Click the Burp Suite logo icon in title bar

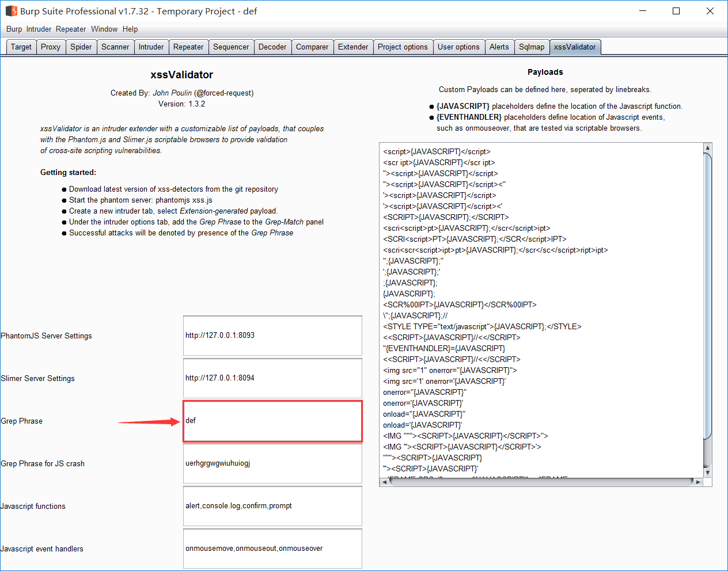click(12, 11)
